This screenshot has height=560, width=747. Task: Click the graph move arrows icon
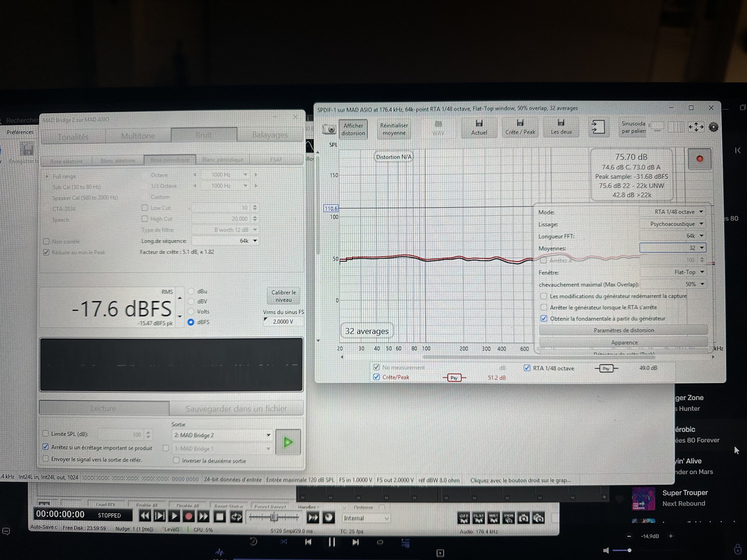(696, 127)
